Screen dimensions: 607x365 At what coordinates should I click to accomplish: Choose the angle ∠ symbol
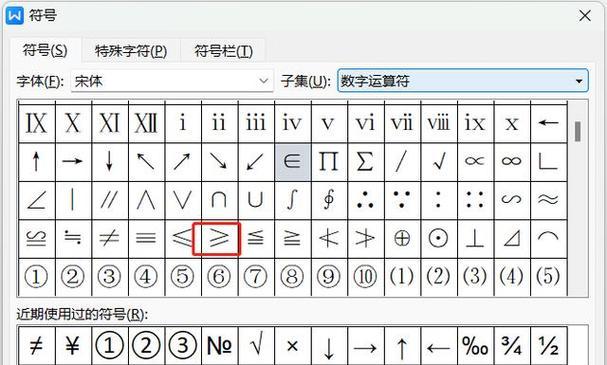[x=36, y=200]
